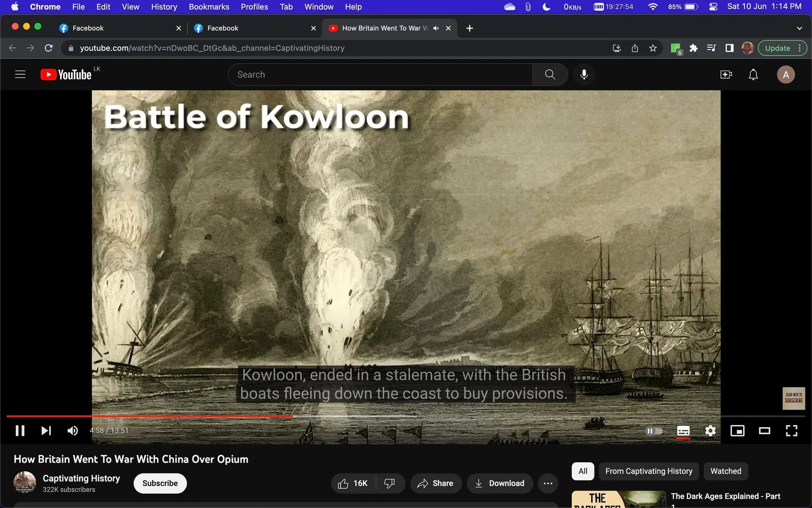Screen dimensions: 812x508
Task: Pause the video playback
Action: click(x=20, y=431)
